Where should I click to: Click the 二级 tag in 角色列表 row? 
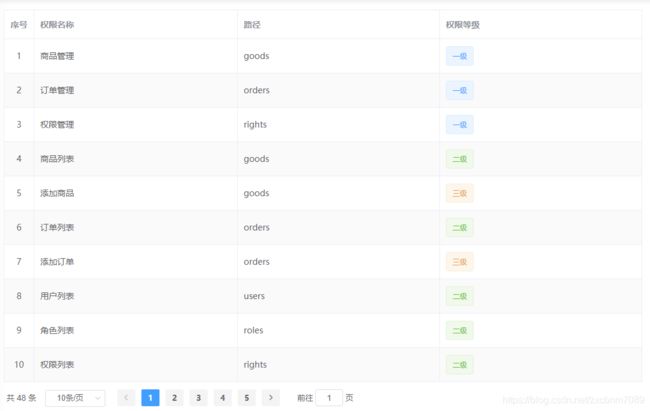click(x=460, y=331)
